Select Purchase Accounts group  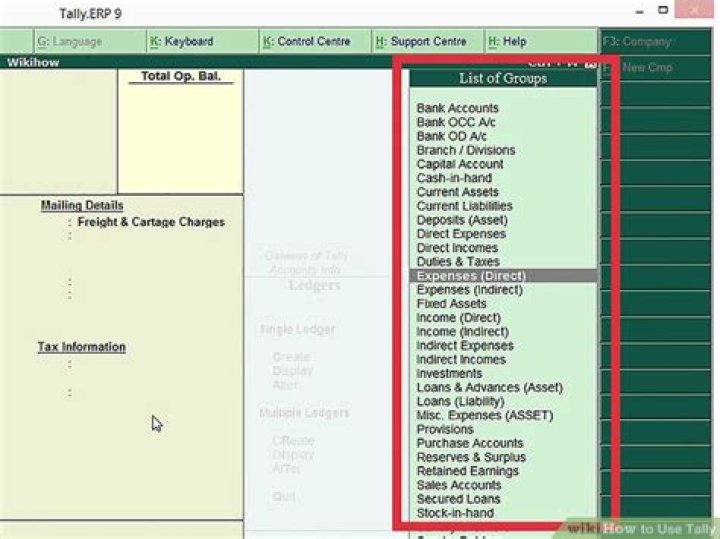pyautogui.click(x=470, y=443)
